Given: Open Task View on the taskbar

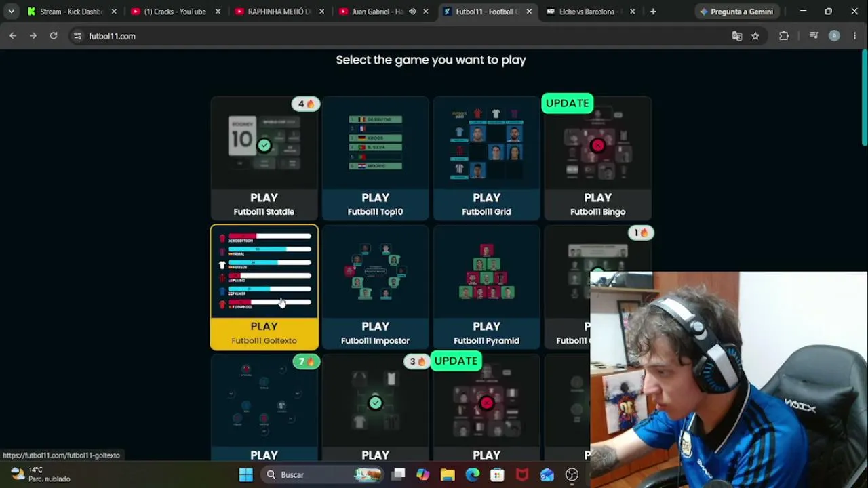Looking at the screenshot, I should [398, 474].
